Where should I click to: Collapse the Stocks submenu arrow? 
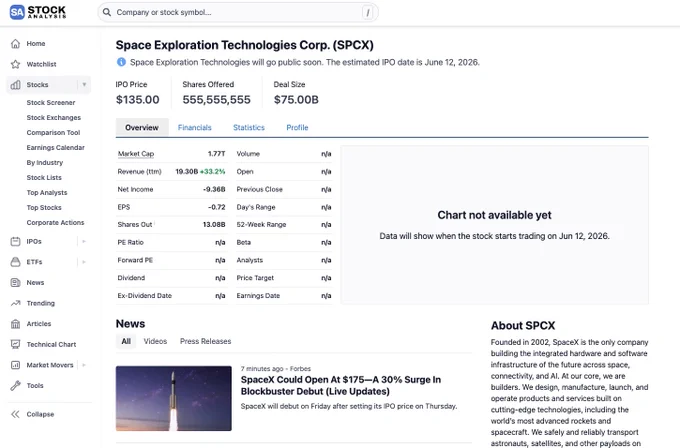[x=84, y=85]
